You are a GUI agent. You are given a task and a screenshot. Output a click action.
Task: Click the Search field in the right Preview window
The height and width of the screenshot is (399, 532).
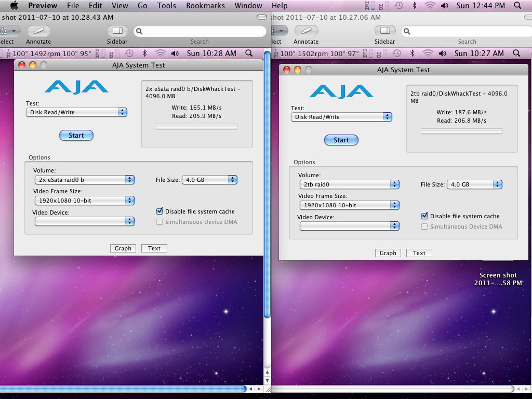(467, 32)
